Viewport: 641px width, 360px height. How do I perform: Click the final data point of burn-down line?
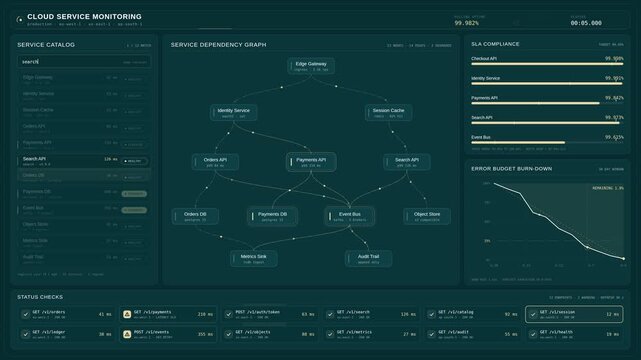coord(623,259)
